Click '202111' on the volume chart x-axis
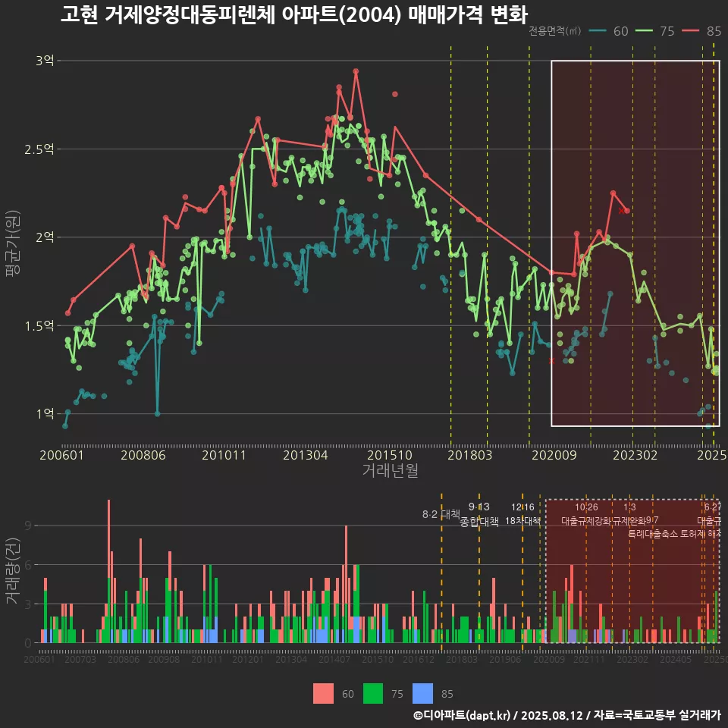728x728 pixels. click(x=589, y=659)
